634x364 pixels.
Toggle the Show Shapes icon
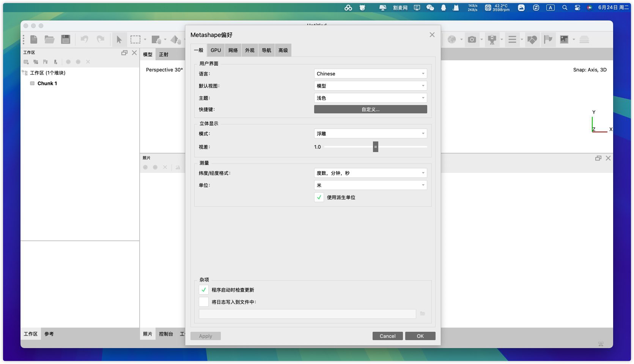pyautogui.click(x=532, y=39)
